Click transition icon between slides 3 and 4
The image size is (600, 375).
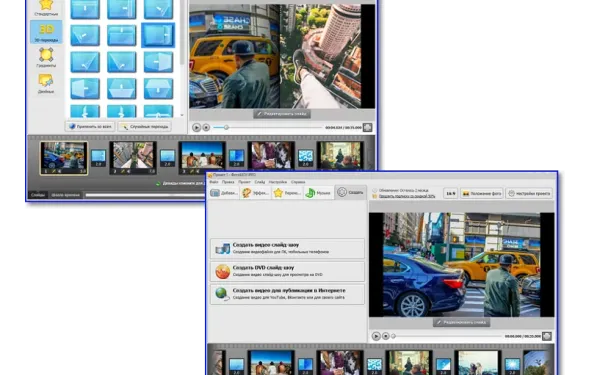[236, 158]
